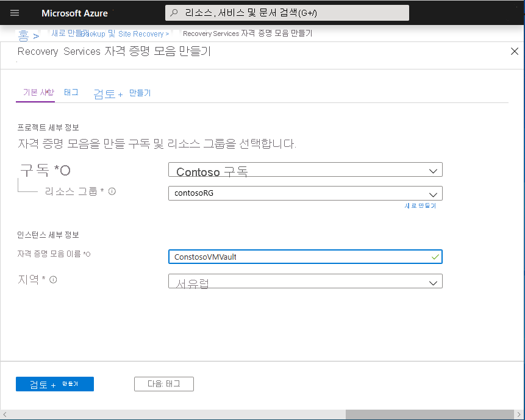The width and height of the screenshot is (525, 420).
Task: Open the 검토 + 만들기 tab
Action: point(122,93)
